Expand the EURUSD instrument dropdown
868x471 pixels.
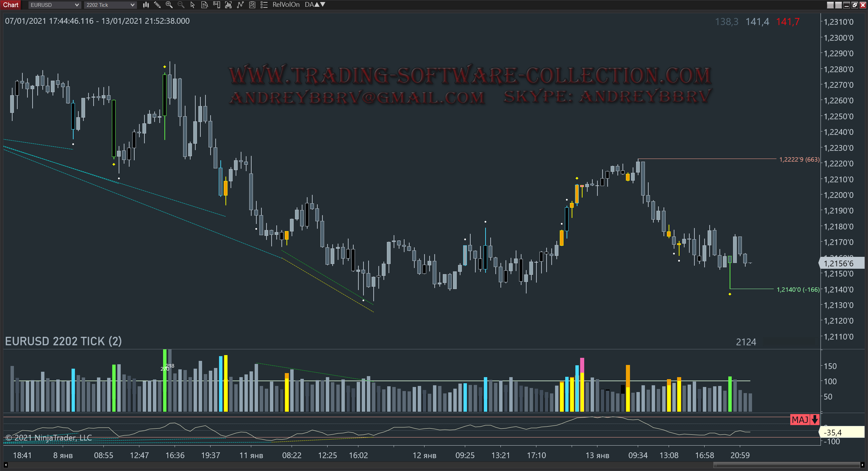point(77,5)
